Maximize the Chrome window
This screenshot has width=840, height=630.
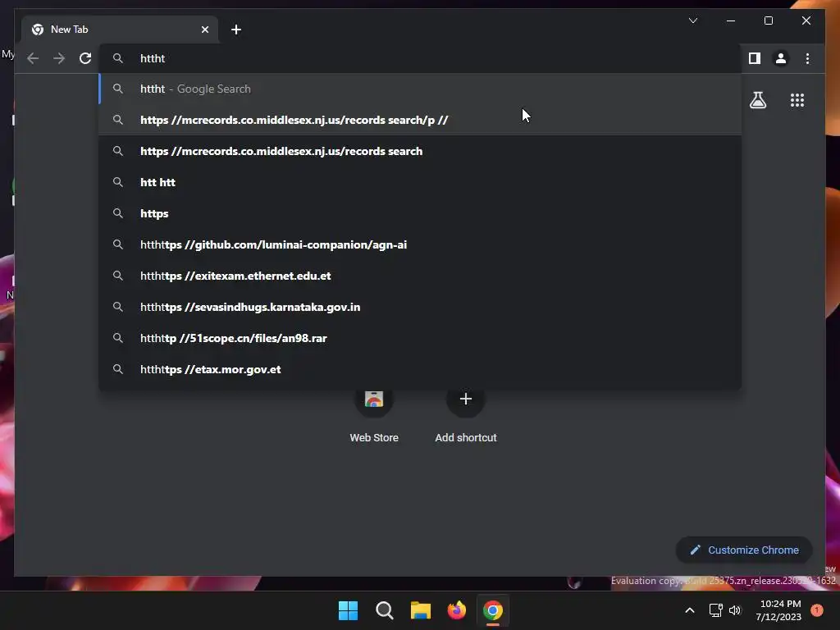(768, 21)
